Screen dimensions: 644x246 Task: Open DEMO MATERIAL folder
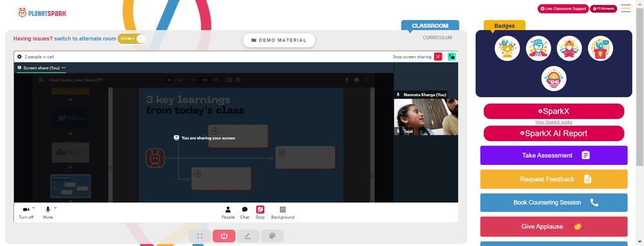click(279, 40)
